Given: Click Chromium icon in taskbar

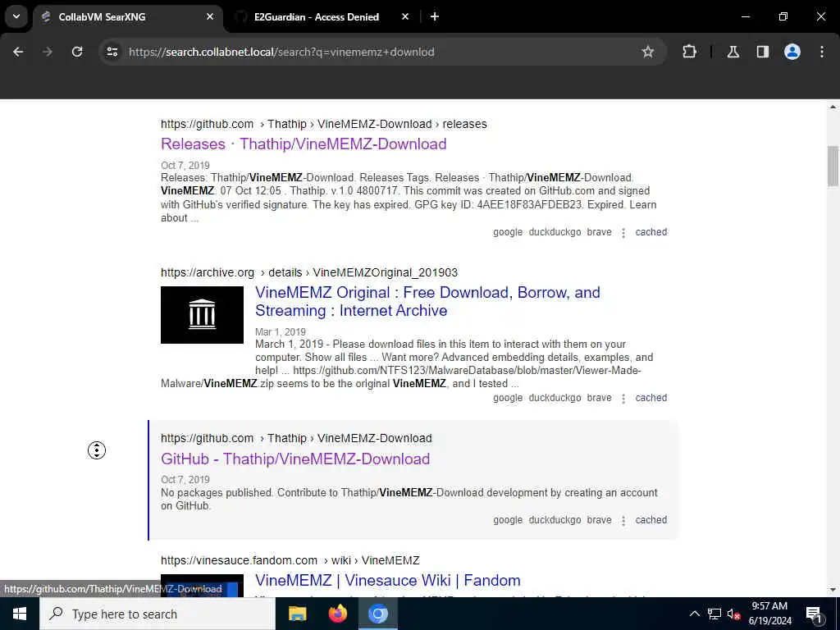Looking at the screenshot, I should 377,614.
